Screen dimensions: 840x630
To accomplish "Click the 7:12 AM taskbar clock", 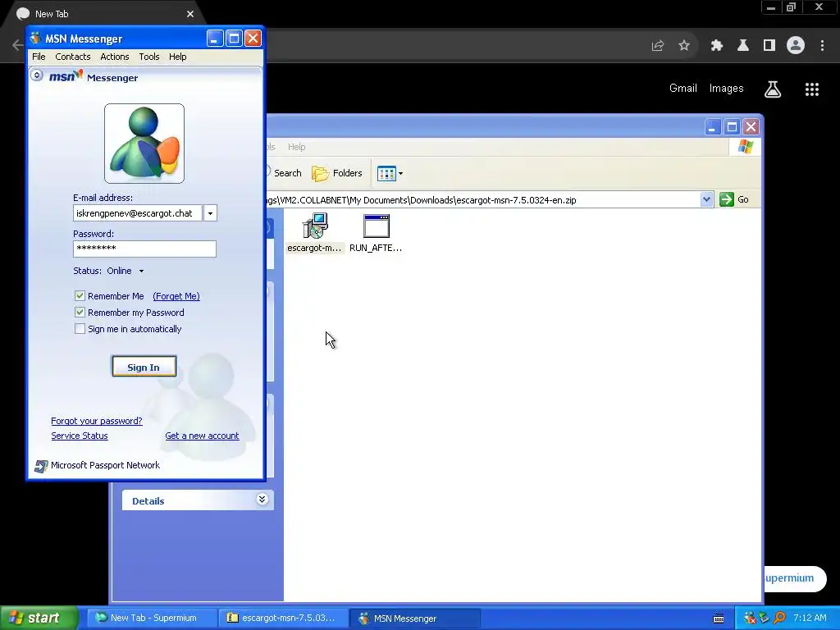I will [810, 619].
